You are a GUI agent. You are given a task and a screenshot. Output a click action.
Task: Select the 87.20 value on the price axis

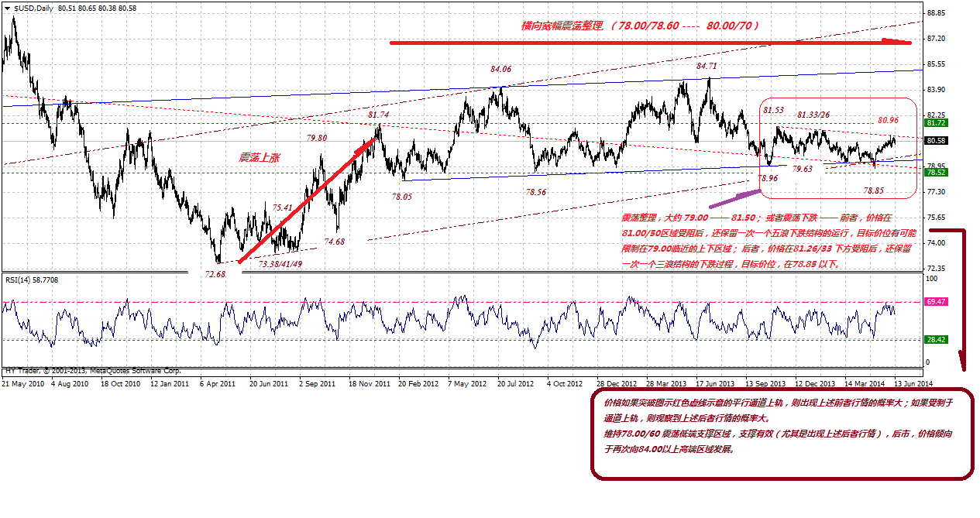(937, 39)
